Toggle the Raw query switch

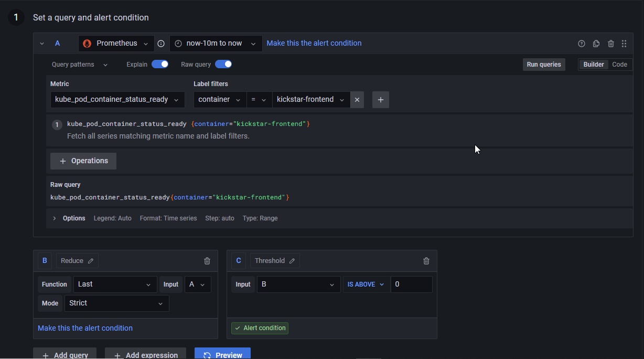223,64
